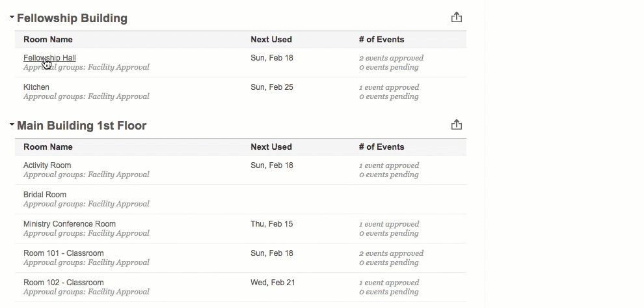The image size is (644, 308).
Task: Click Next Used header in Main Building table
Action: pyautogui.click(x=271, y=147)
